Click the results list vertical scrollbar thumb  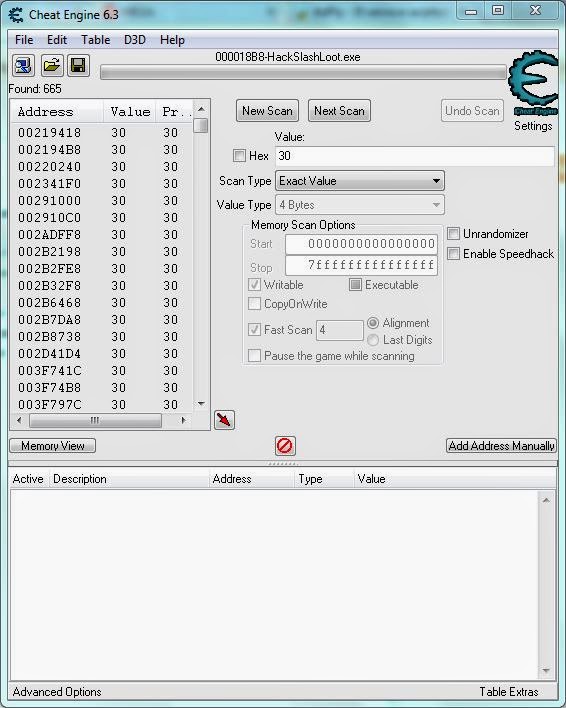click(201, 126)
